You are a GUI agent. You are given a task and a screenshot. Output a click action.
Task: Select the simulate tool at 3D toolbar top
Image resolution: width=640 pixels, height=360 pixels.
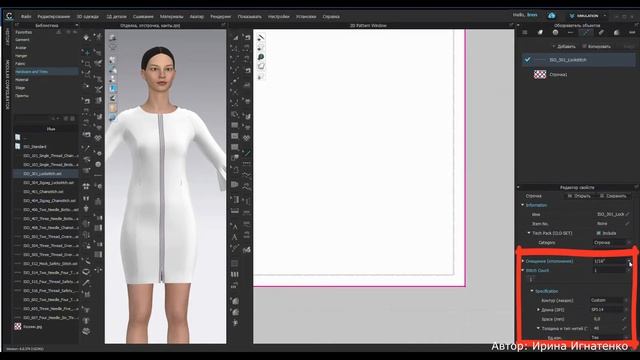click(87, 38)
